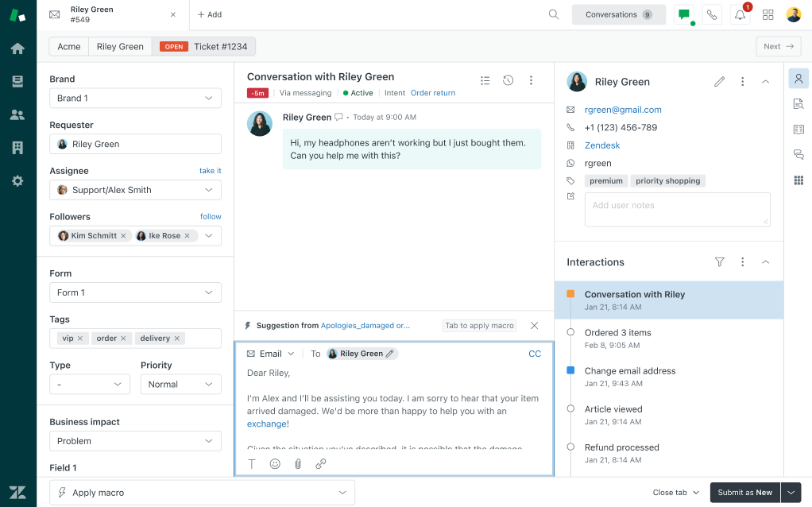Open the Brand 1 dropdown
Image resolution: width=812 pixels, height=507 pixels.
coord(135,98)
